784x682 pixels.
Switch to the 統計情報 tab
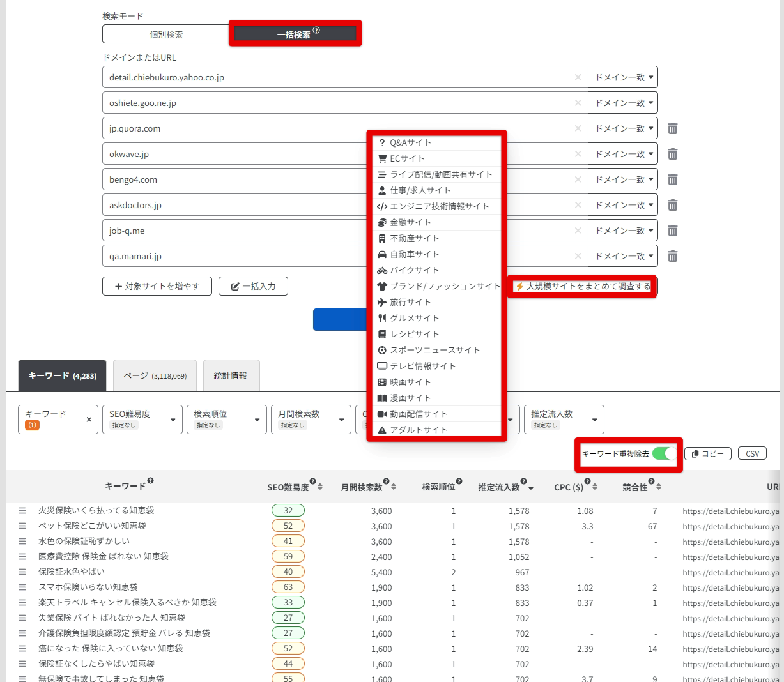tap(231, 375)
